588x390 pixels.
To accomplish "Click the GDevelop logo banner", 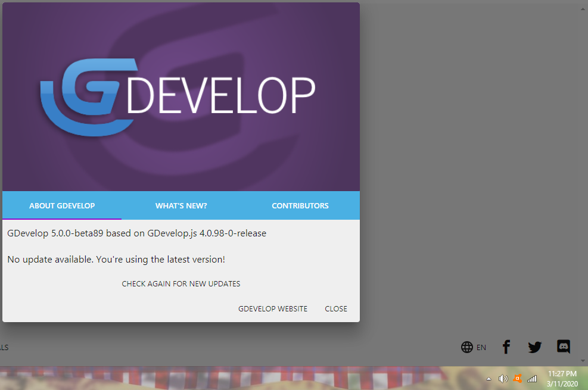I will coord(181,95).
